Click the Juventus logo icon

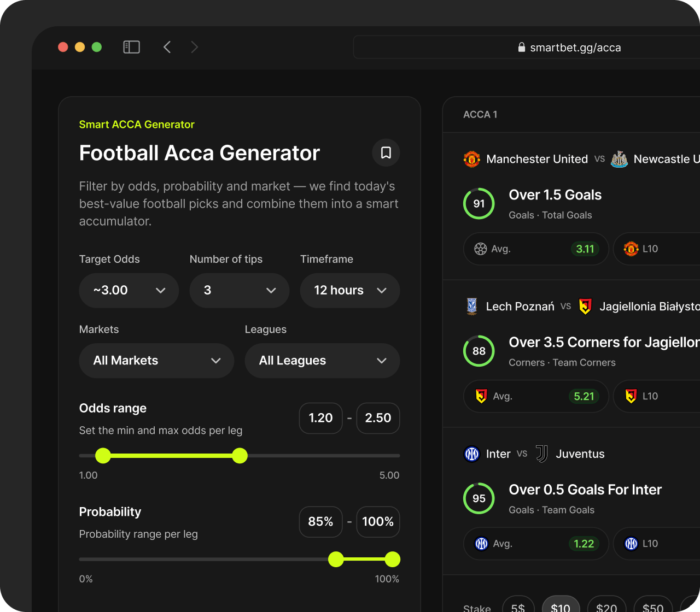coord(541,454)
